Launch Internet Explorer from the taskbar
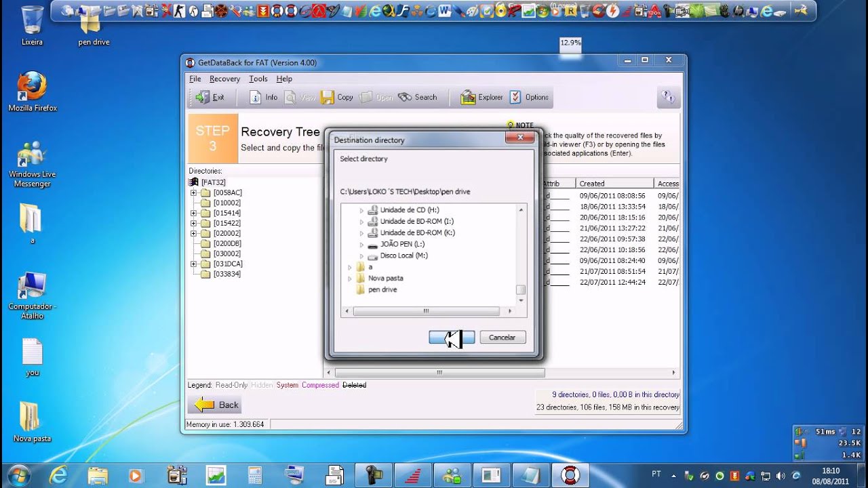 58,475
